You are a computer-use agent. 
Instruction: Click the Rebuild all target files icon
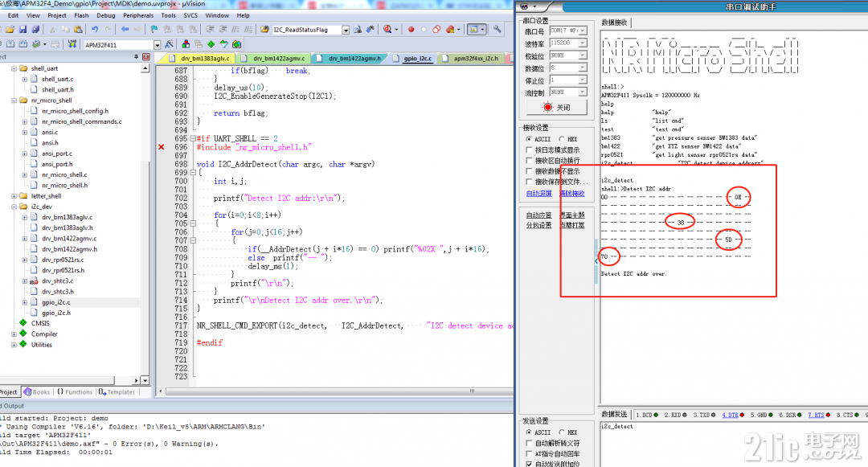(x=23, y=44)
